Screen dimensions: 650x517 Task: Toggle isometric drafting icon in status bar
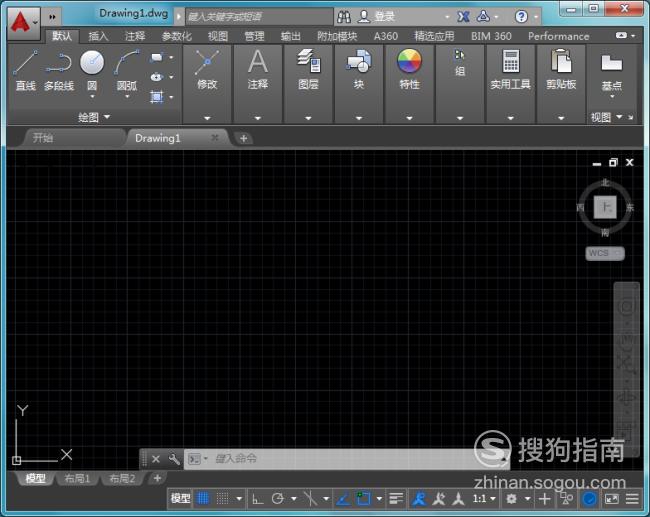pos(310,498)
